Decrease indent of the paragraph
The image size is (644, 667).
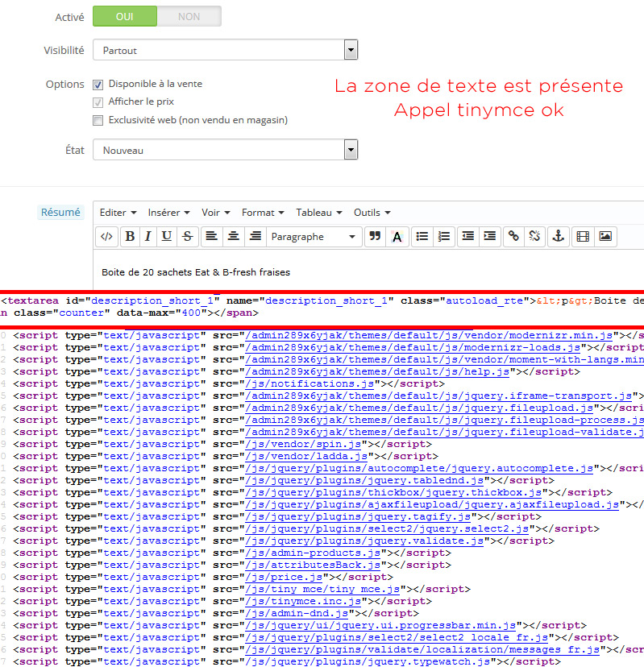click(467, 237)
